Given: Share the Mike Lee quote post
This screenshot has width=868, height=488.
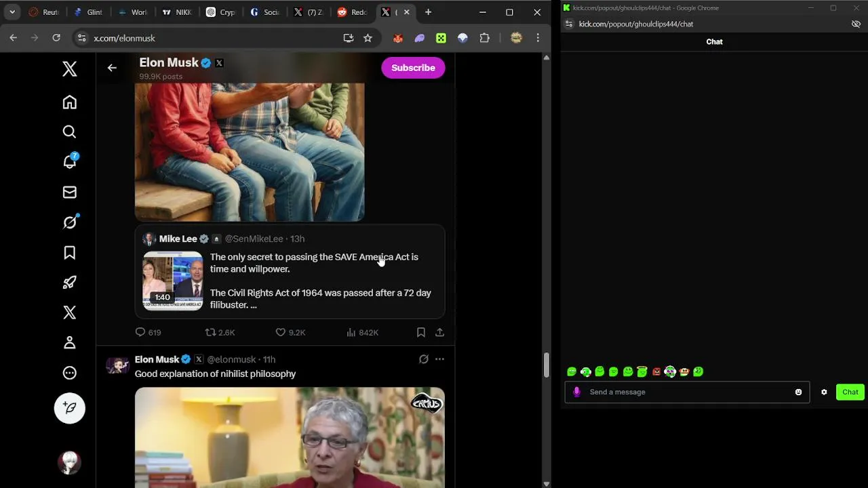Looking at the screenshot, I should 439,332.
